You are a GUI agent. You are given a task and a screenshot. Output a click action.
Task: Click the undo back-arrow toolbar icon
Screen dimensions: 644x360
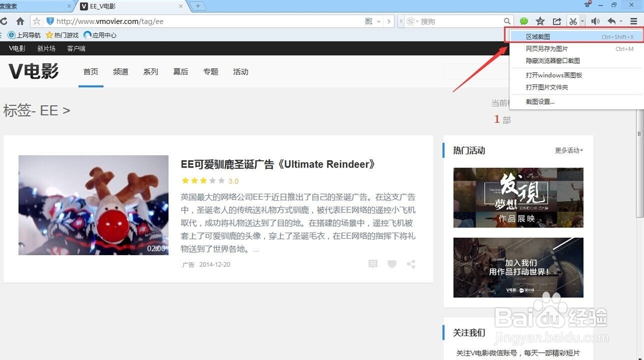612,21
